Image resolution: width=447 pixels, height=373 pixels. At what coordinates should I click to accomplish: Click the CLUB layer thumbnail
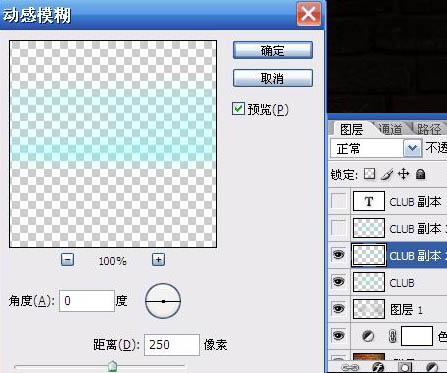coord(369,282)
